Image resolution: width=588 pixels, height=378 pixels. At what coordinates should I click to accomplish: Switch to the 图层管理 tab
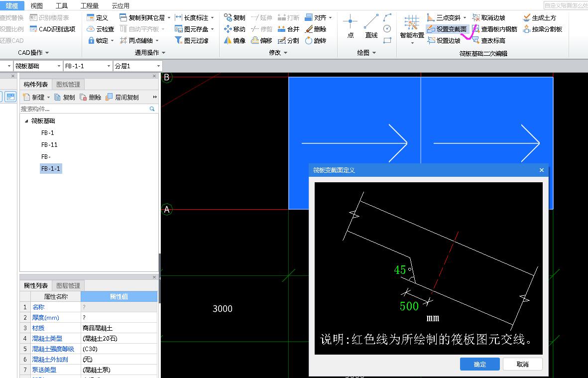coord(68,285)
